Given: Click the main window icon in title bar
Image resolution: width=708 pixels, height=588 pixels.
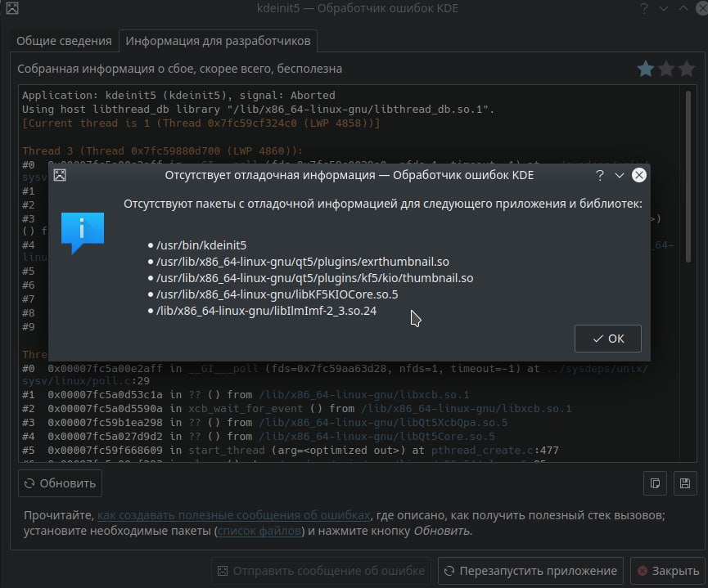Looking at the screenshot, I should click(x=12, y=8).
